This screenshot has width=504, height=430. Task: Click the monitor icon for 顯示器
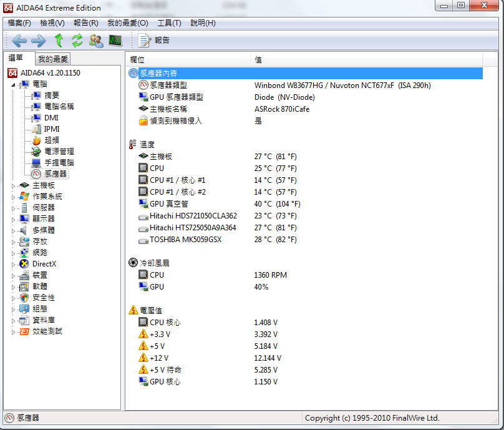24,219
